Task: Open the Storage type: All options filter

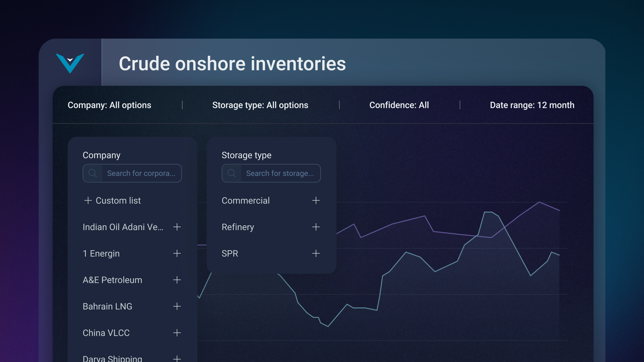Action: point(260,105)
